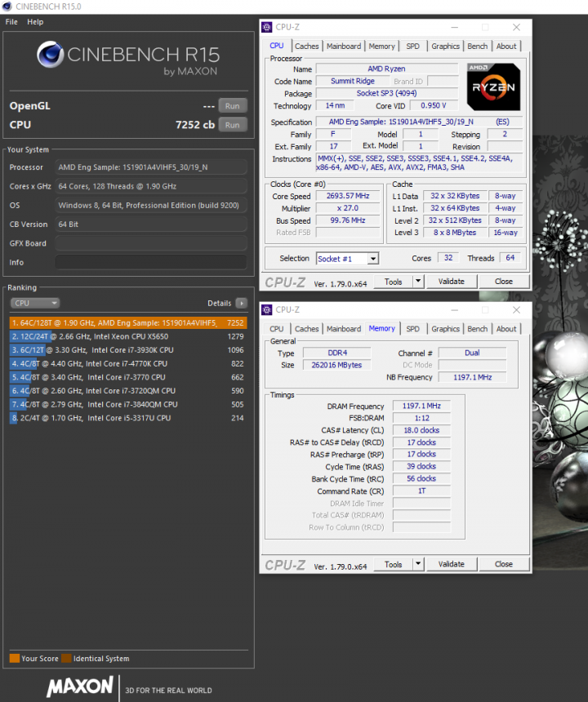Click the Cinebench logo icon in title bar
The image size is (588, 702).
coord(7,7)
